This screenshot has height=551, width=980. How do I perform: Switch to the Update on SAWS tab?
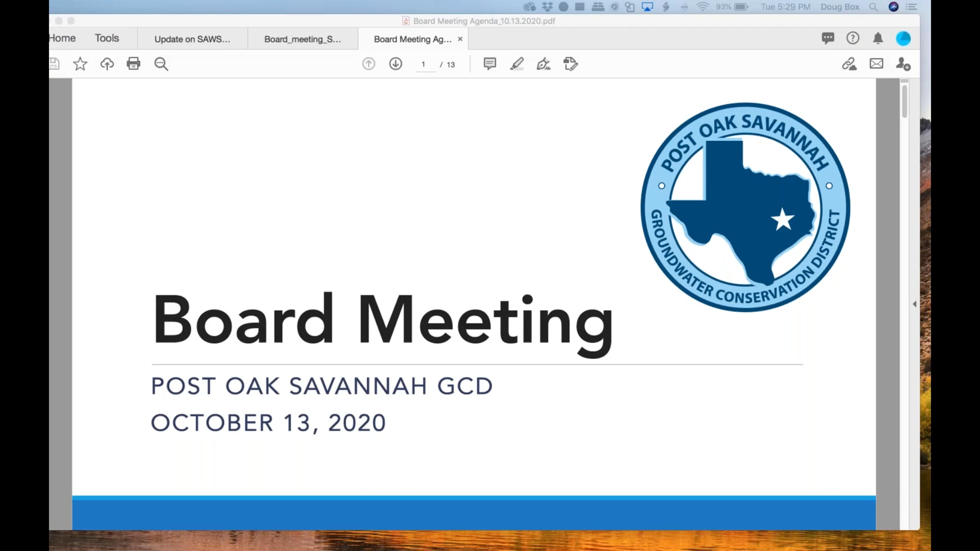click(x=192, y=39)
